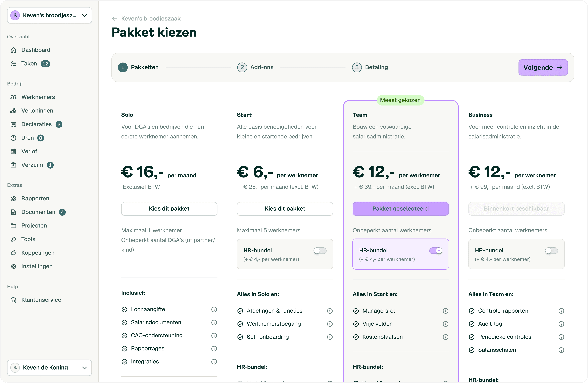The height and width of the screenshot is (383, 588).
Task: Click info icon next to Managersrol
Action: [x=445, y=311]
